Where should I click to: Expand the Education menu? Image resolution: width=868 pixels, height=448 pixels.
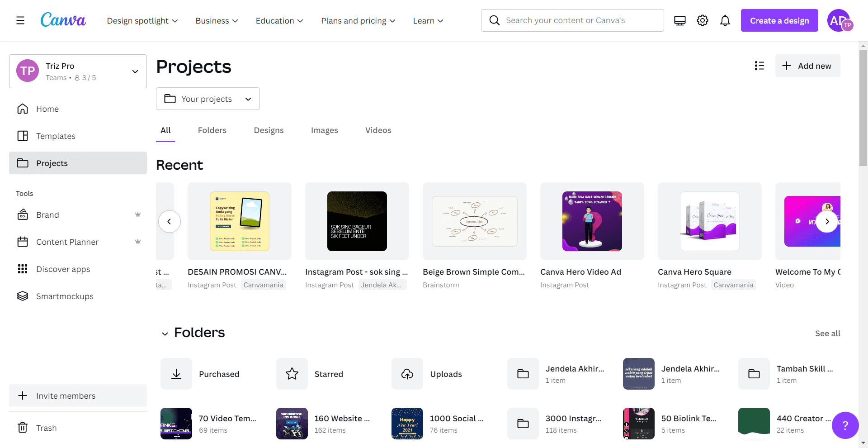[x=279, y=21]
